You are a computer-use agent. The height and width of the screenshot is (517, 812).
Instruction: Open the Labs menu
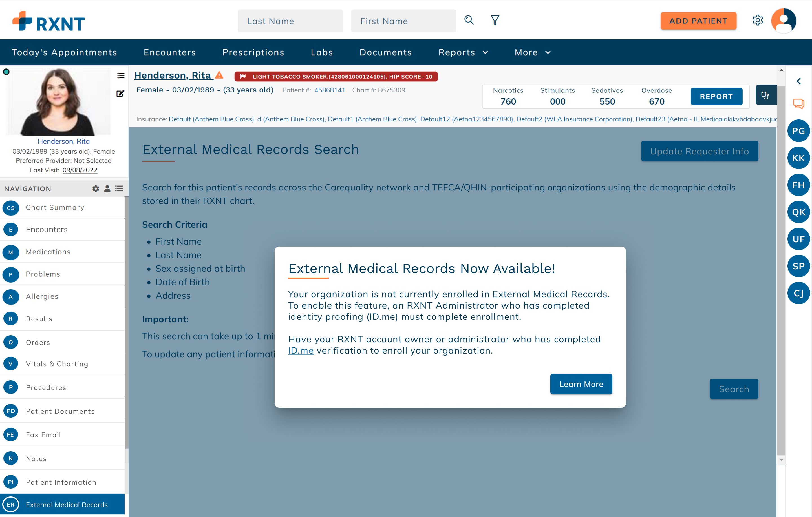click(x=322, y=52)
